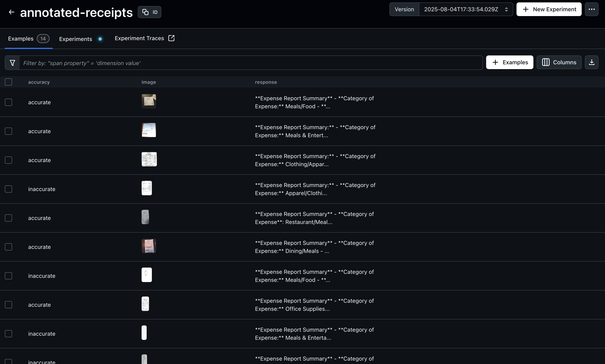Select the checkbox of the Apparel/Clothing row

tap(9, 189)
